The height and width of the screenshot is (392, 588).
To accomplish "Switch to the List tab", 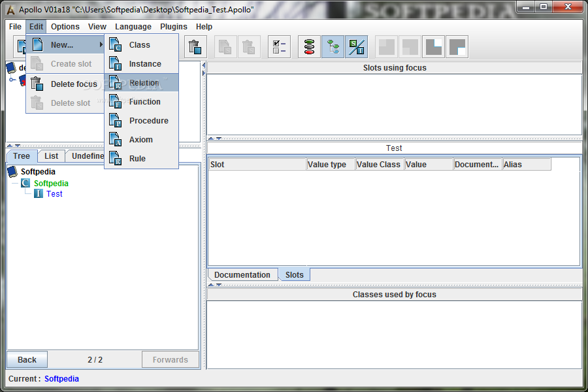I will [x=52, y=156].
